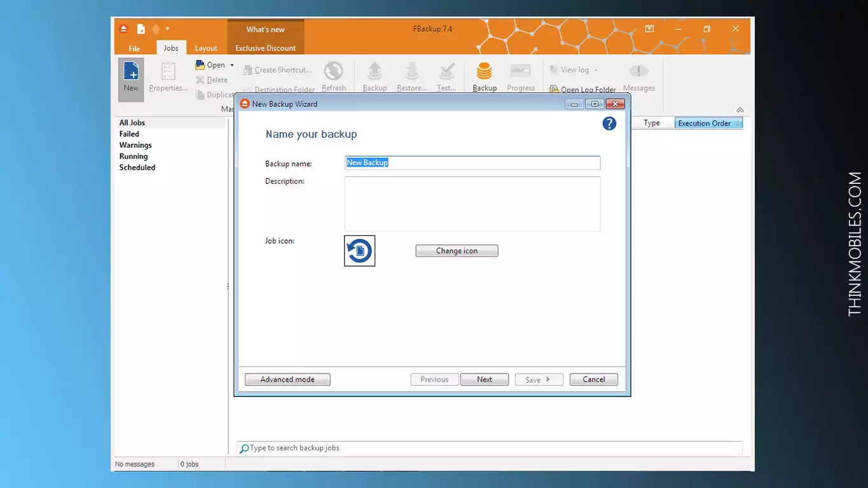The image size is (868, 488).
Task: Collapse the ribbon with the chevron
Action: click(740, 110)
